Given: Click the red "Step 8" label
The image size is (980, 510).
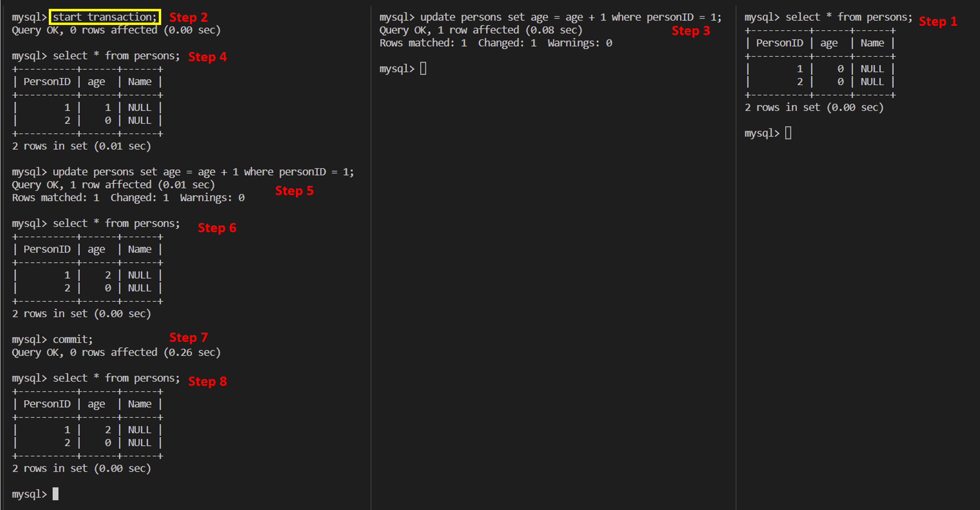Looking at the screenshot, I should [208, 381].
